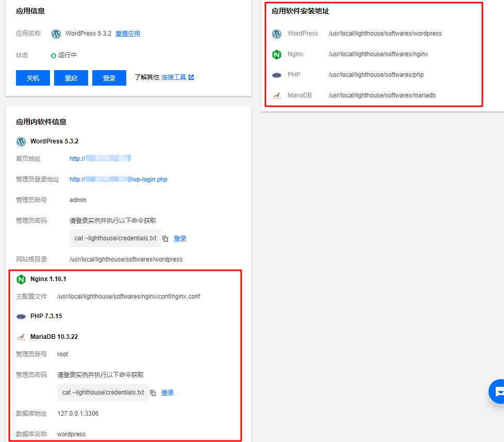Click the running status green circle icon
This screenshot has height=442, width=504.
[x=54, y=56]
